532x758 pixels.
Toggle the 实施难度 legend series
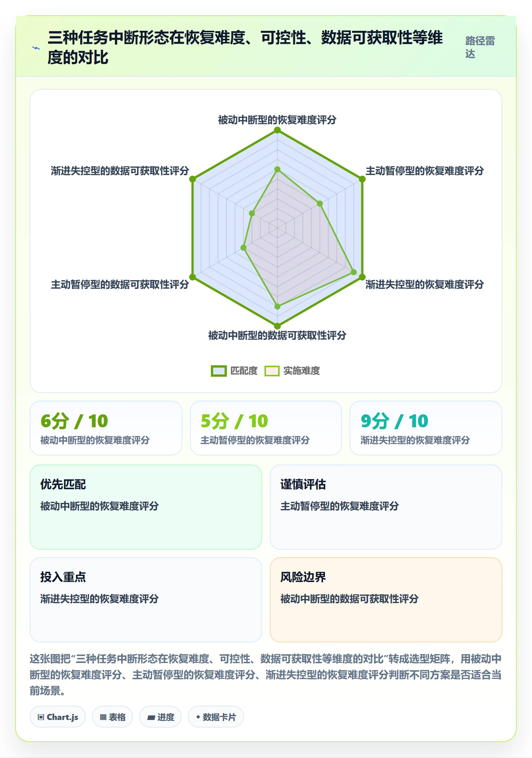(292, 371)
